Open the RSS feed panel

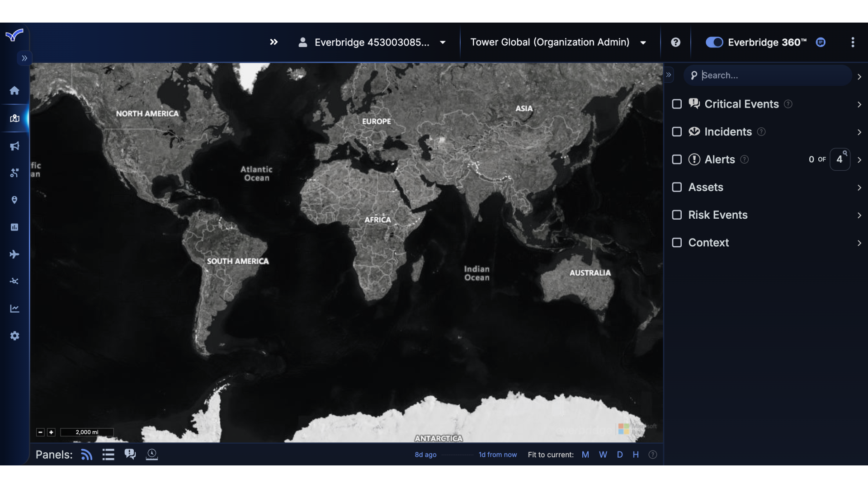pos(86,455)
